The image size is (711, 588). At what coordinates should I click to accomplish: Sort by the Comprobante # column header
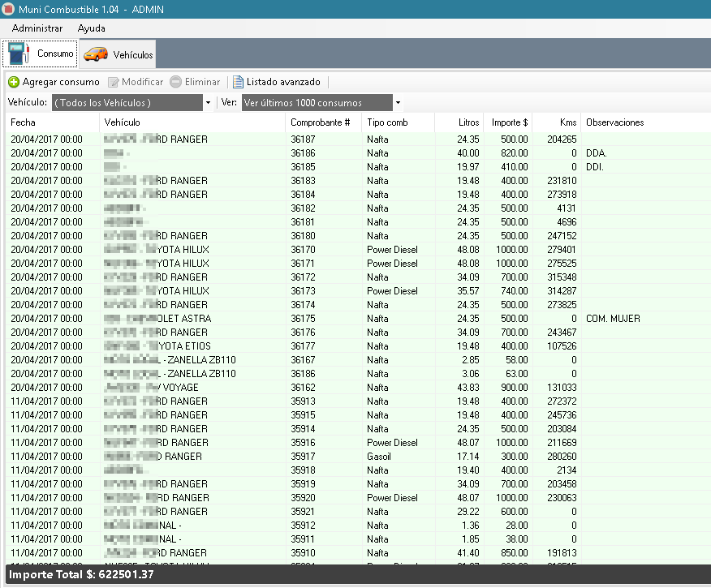(323, 122)
